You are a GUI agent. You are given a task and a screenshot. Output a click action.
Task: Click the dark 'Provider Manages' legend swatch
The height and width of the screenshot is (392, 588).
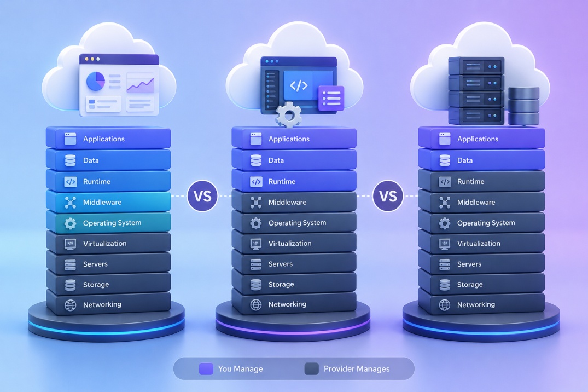tap(311, 368)
